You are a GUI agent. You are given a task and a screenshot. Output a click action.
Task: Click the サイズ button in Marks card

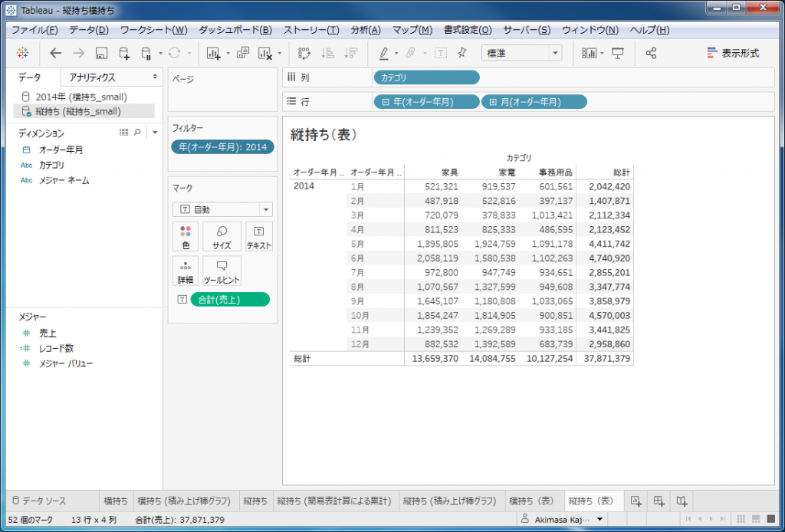(x=222, y=237)
